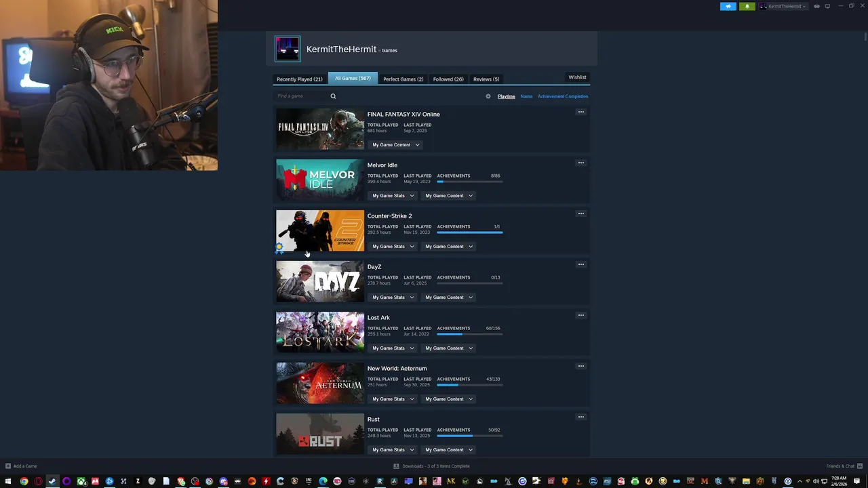
Task: Focus the Find a game search field
Action: pos(302,96)
